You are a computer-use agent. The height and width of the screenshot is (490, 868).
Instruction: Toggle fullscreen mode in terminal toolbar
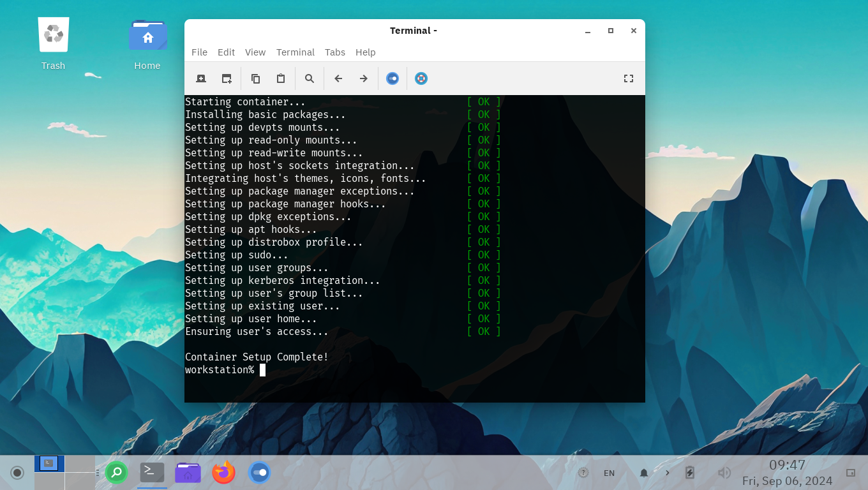pos(628,78)
